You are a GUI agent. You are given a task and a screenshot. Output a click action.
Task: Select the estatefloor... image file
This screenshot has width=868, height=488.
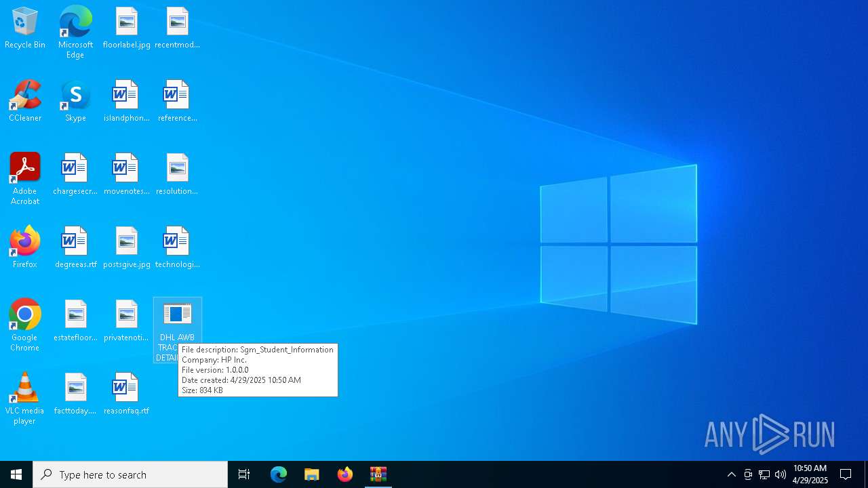75,321
